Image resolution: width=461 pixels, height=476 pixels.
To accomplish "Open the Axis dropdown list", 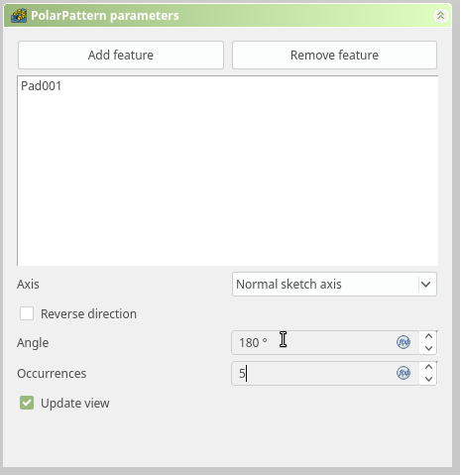I will click(334, 285).
